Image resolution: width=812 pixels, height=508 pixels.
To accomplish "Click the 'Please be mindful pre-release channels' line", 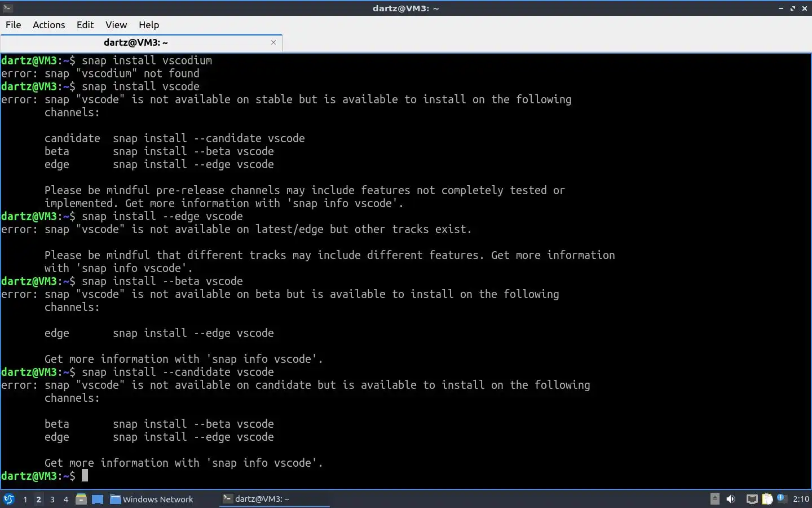I will 304,190.
